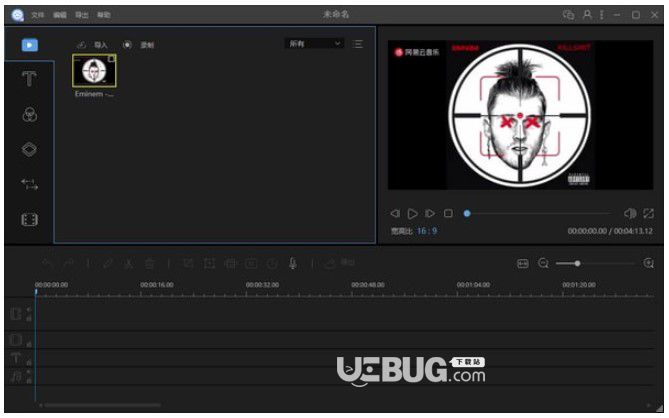669x418 pixels.
Task: Select the Crop tool in timeline toolbar
Action: click(x=188, y=264)
